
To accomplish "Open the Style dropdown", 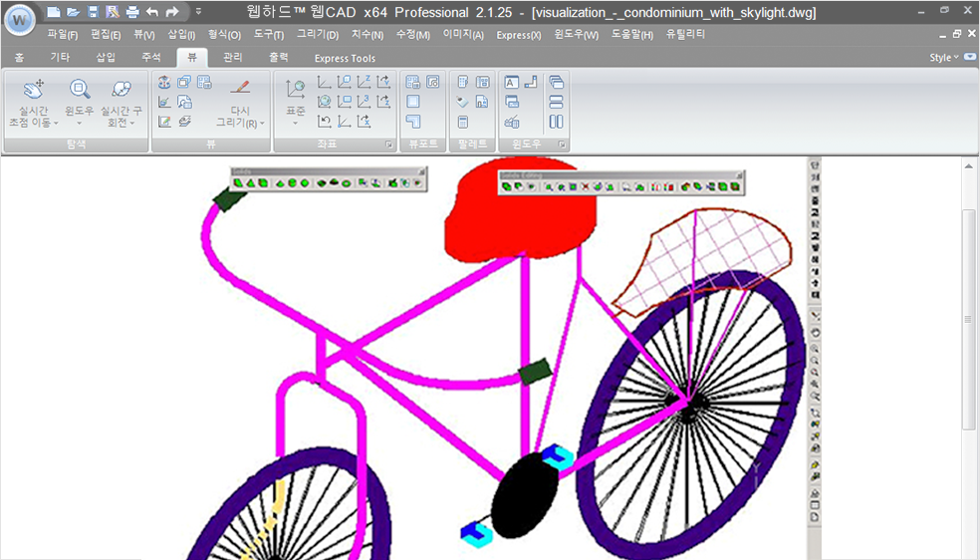I will coord(944,58).
